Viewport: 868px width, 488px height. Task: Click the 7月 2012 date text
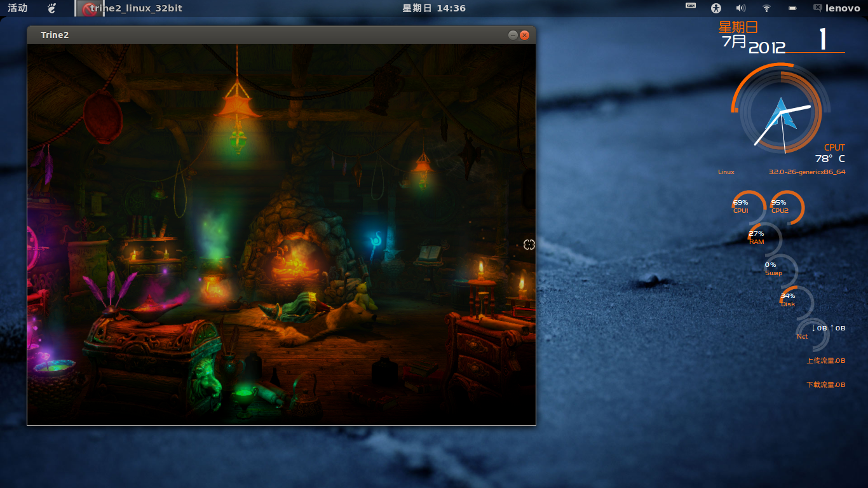(x=754, y=44)
